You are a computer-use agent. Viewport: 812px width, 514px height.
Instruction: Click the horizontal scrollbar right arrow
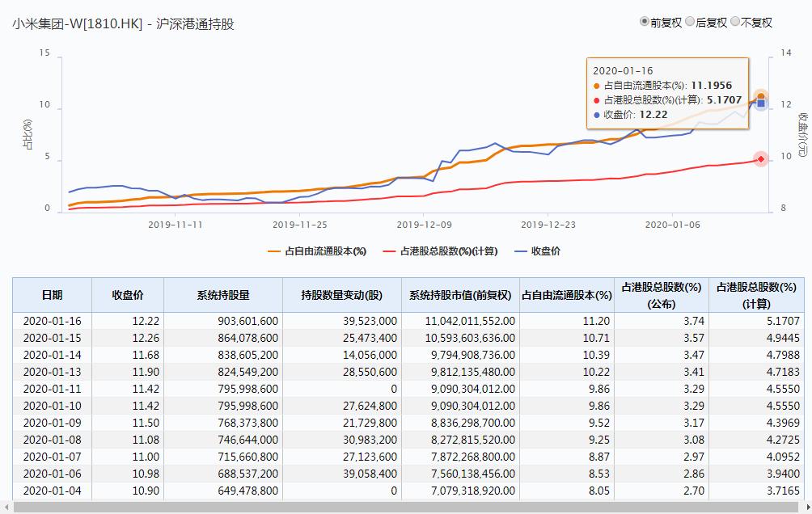[808, 508]
